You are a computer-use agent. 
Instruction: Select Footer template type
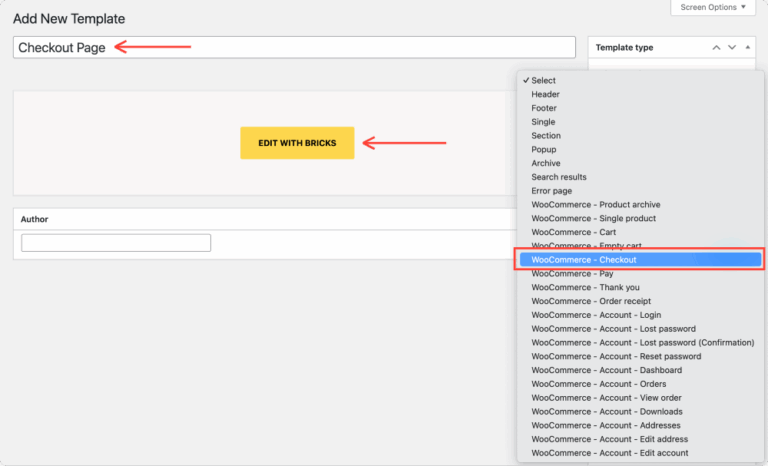[x=641, y=108]
